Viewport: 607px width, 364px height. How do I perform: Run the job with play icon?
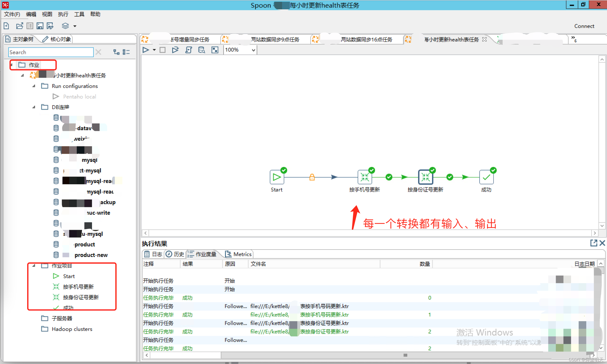point(146,50)
